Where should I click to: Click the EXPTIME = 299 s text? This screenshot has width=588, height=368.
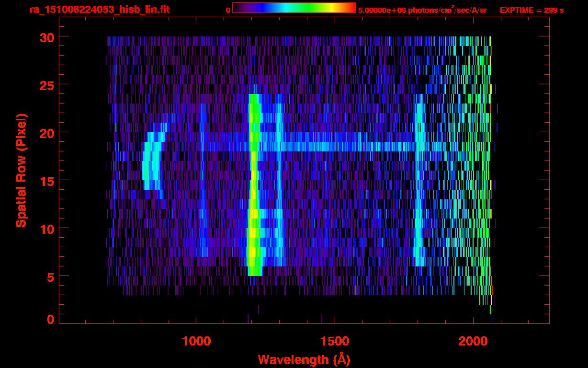pos(531,10)
